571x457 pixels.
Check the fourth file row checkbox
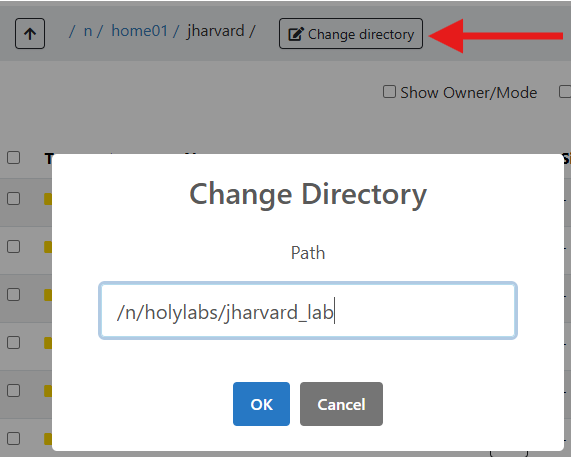[x=13, y=342]
